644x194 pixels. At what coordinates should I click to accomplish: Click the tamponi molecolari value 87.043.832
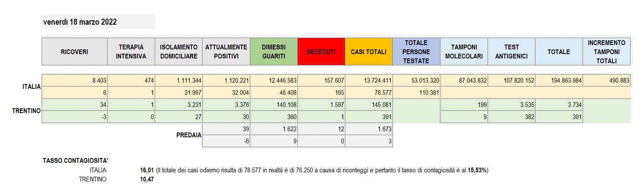[x=464, y=81]
